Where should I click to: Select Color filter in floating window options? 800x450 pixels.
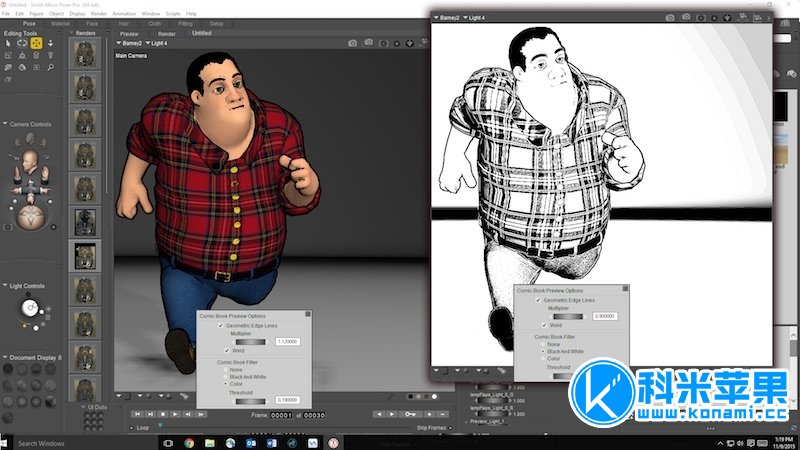point(543,359)
